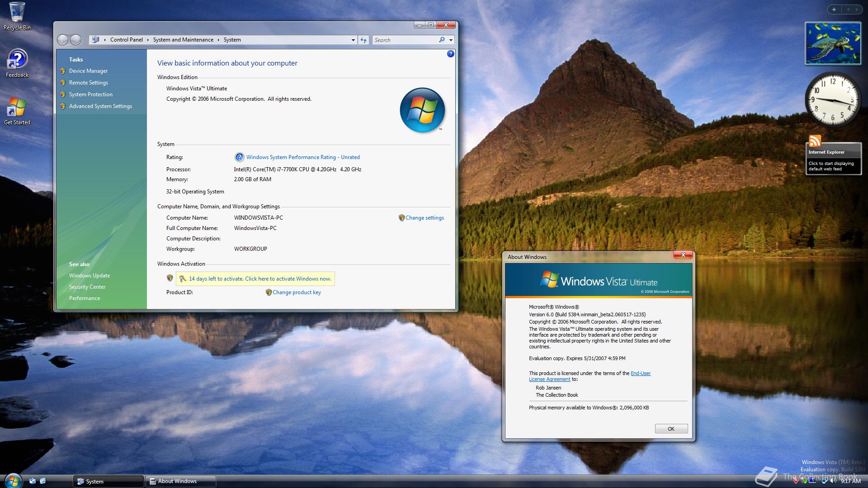868x488 pixels.
Task: Expand arrow after Control Panel breadcrumb
Action: tap(148, 40)
